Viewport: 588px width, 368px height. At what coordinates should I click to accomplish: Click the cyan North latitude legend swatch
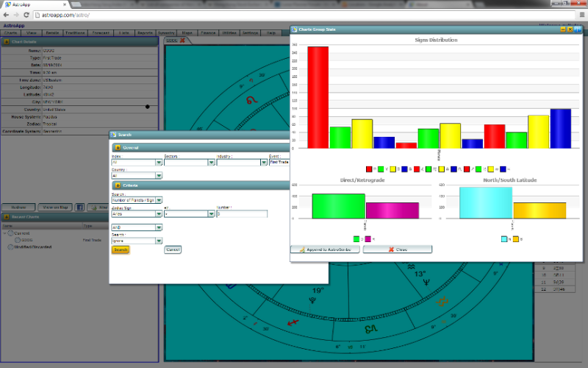pyautogui.click(x=504, y=239)
